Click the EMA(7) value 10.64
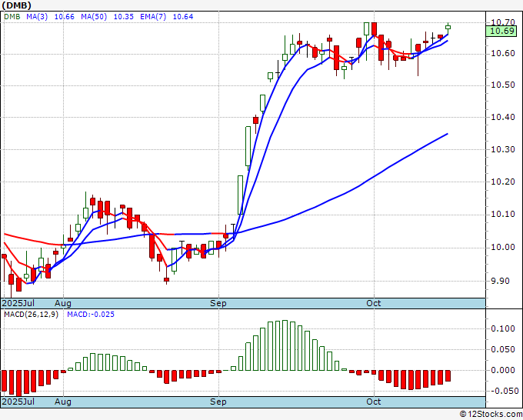 coord(183,16)
